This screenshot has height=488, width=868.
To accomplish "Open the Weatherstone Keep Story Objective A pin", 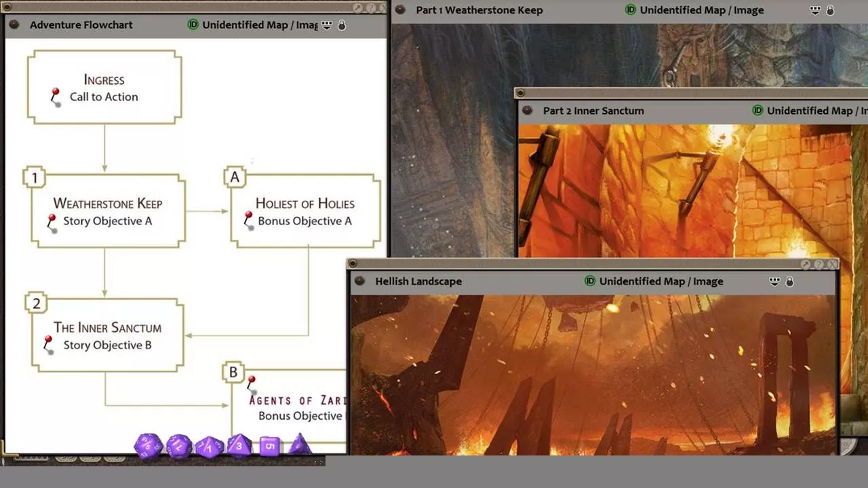I will click(x=52, y=223).
